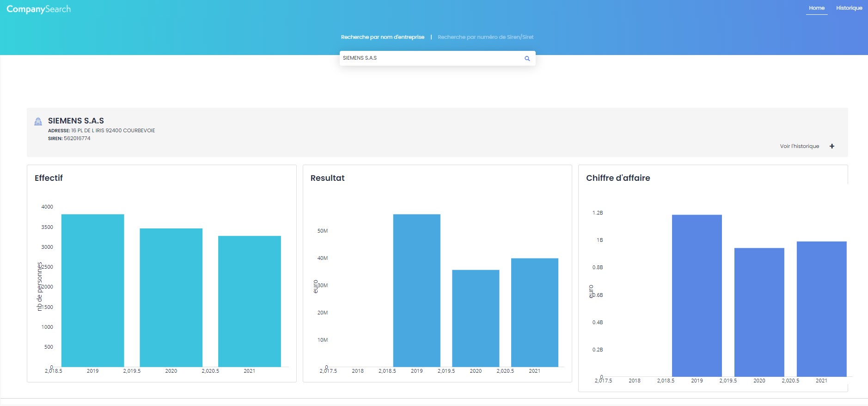Viewport: 868px width, 406px height.
Task: Expand history with the plus icon
Action: (x=832, y=146)
